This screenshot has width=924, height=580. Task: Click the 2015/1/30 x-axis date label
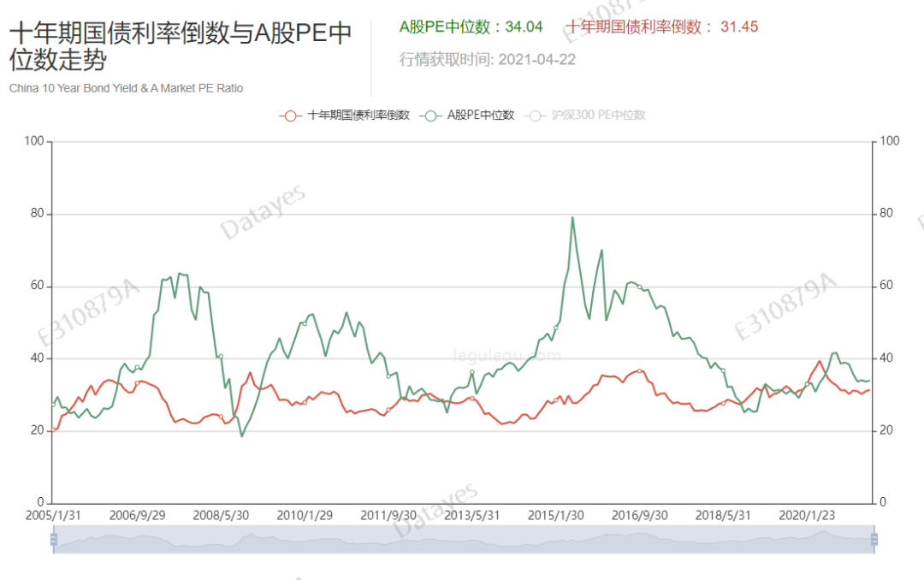(x=556, y=516)
